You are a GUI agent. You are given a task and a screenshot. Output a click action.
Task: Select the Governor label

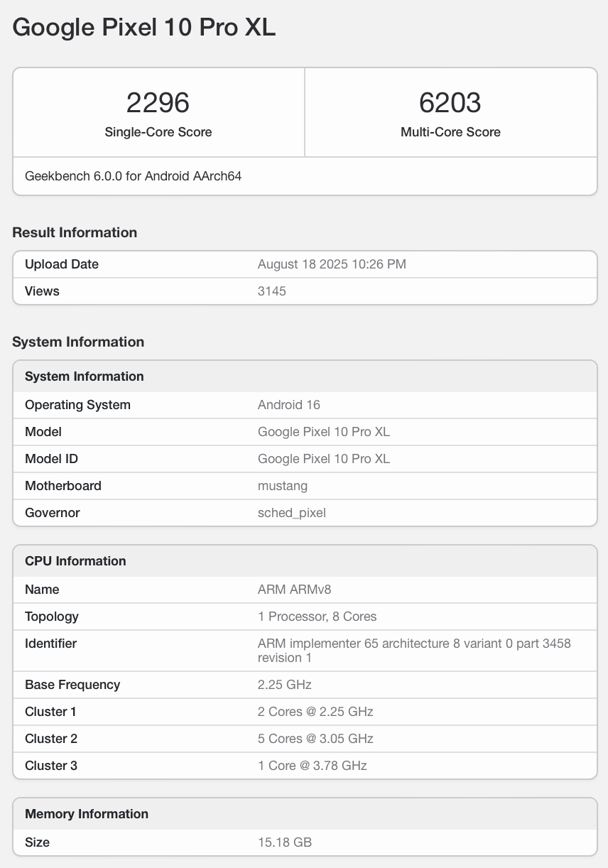coord(53,513)
